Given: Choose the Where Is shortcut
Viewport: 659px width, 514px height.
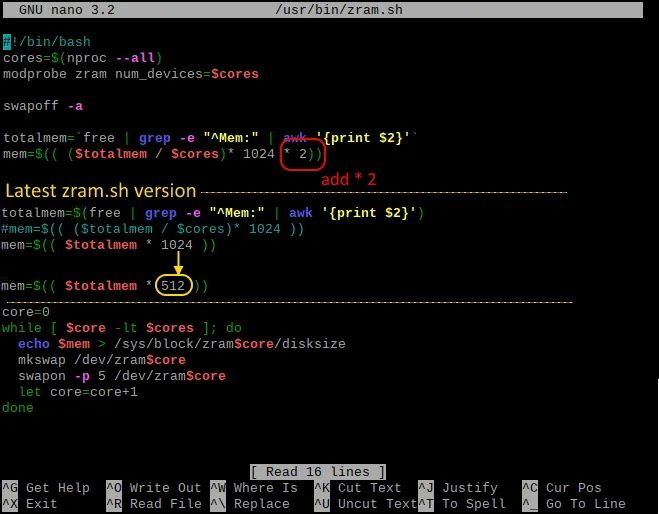Looking at the screenshot, I should tap(256, 488).
